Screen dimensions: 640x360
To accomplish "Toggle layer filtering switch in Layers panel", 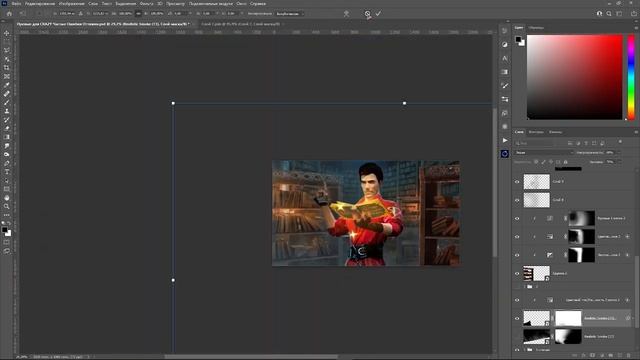I will click(x=620, y=142).
